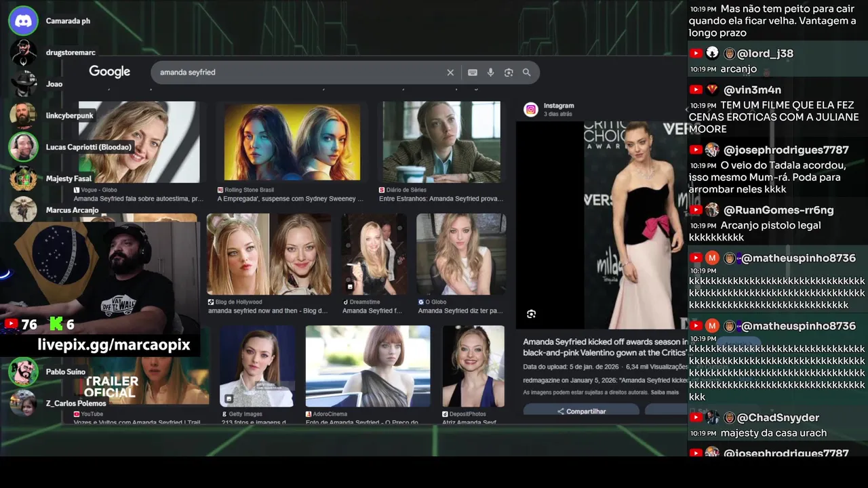Click linkcyberpunk's avatar in Discord list

coord(24,116)
